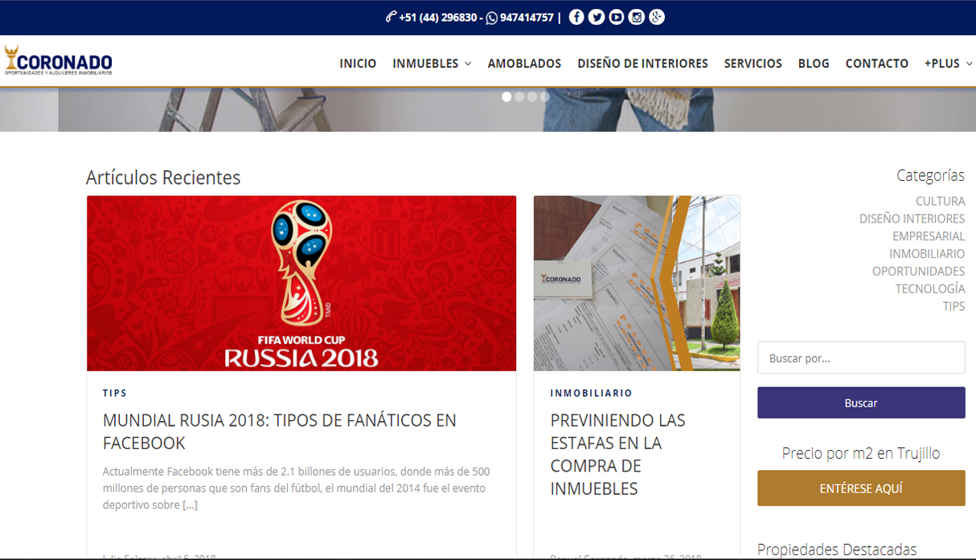This screenshot has width=976, height=560.
Task: Open the Facebook icon in top bar
Action: [576, 17]
